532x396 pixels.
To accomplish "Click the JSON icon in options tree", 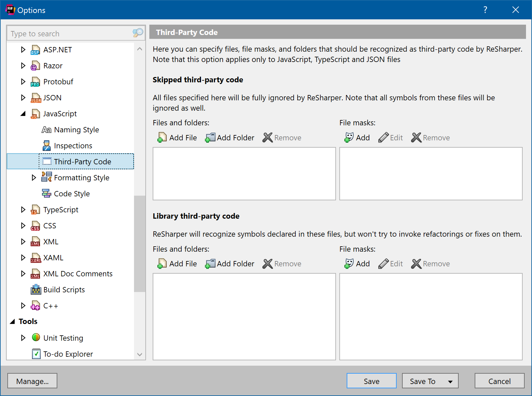I will coord(35,98).
